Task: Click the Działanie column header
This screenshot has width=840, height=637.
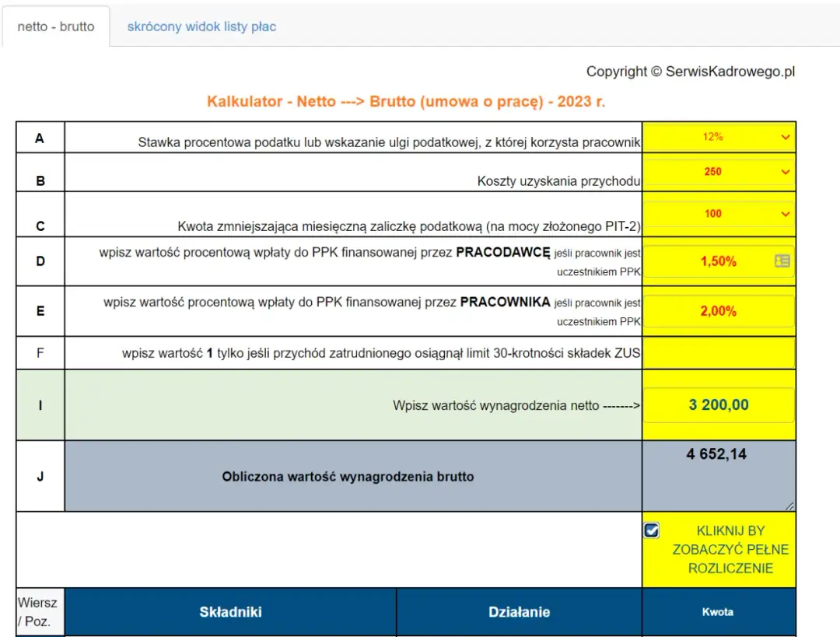Action: 519,612
